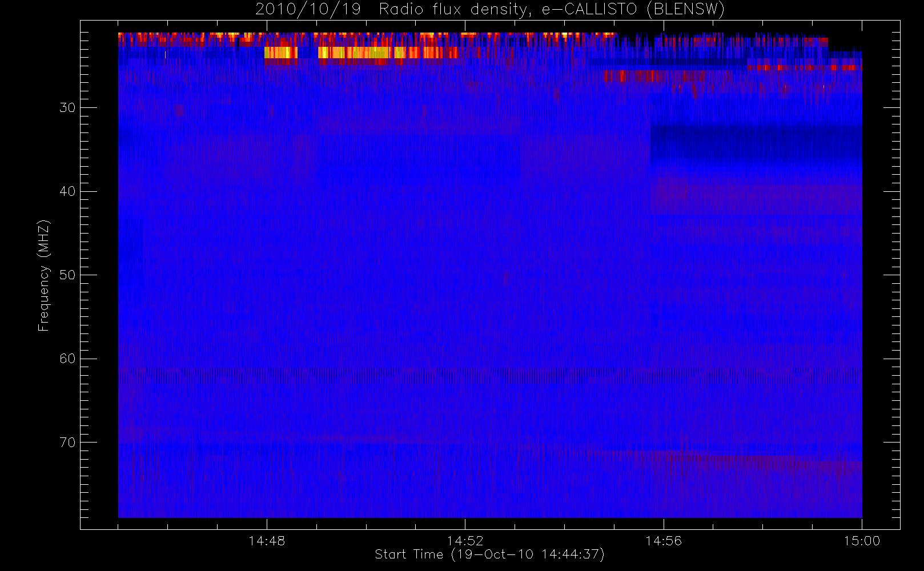Click the dark blue band right of 14:56

(x=756, y=143)
